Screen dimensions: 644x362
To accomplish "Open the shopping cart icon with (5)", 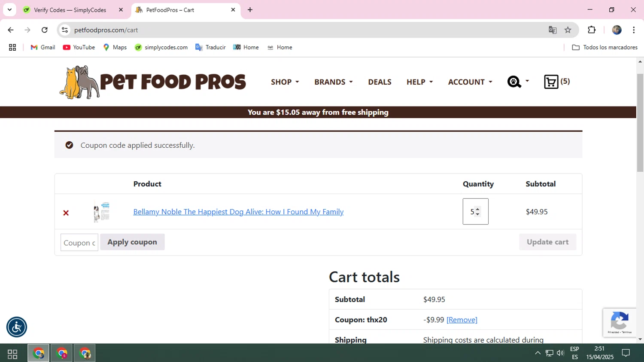I will [556, 82].
